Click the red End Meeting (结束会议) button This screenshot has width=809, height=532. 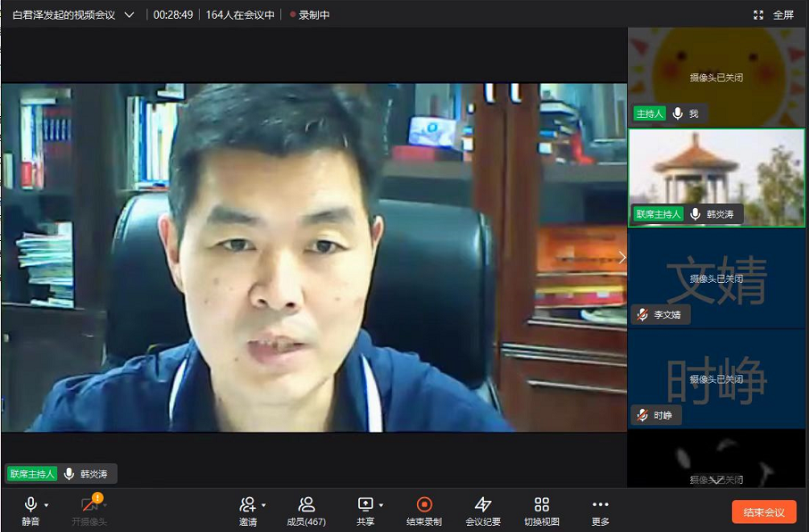[763, 512]
